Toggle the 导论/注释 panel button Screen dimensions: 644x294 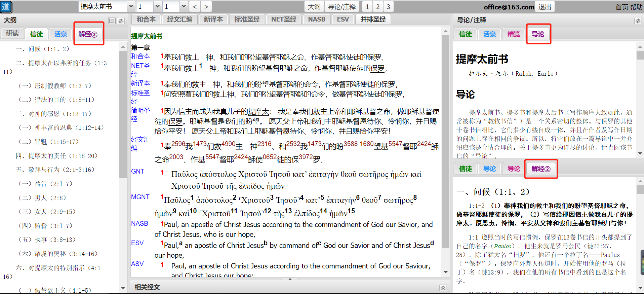(x=342, y=7)
